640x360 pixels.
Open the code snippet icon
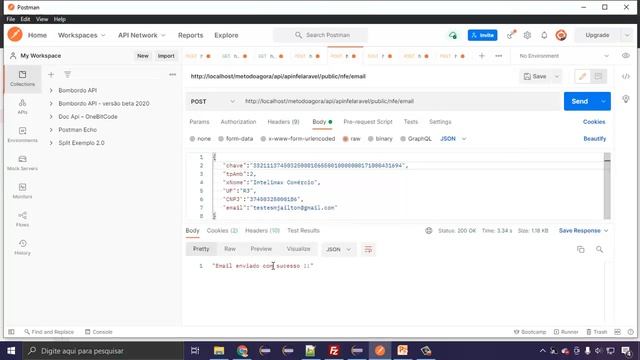tap(626, 76)
